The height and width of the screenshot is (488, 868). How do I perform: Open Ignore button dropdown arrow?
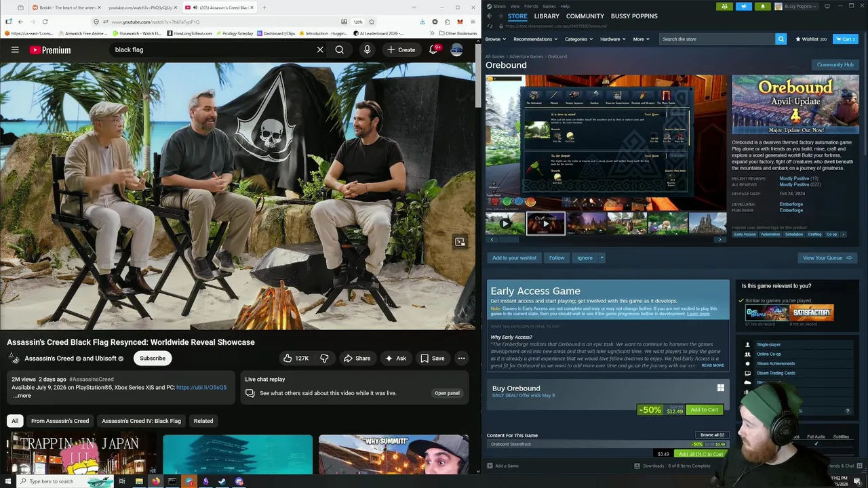[601, 258]
